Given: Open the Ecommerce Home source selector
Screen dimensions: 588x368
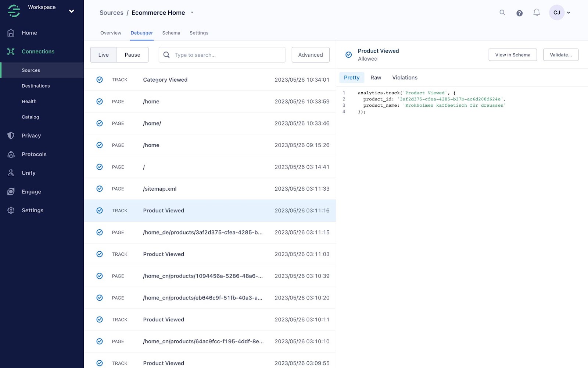Looking at the screenshot, I should 192,12.
